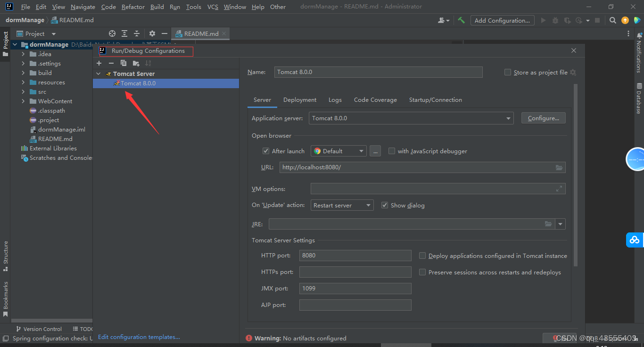644x347 pixels.
Task: Browse for URL using folder icon
Action: click(x=559, y=167)
